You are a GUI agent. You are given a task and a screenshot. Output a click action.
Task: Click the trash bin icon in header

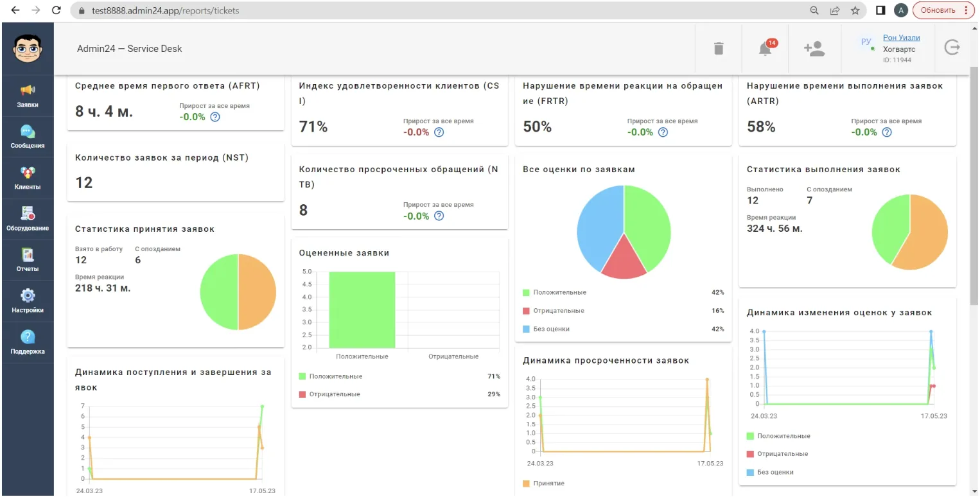(x=719, y=49)
